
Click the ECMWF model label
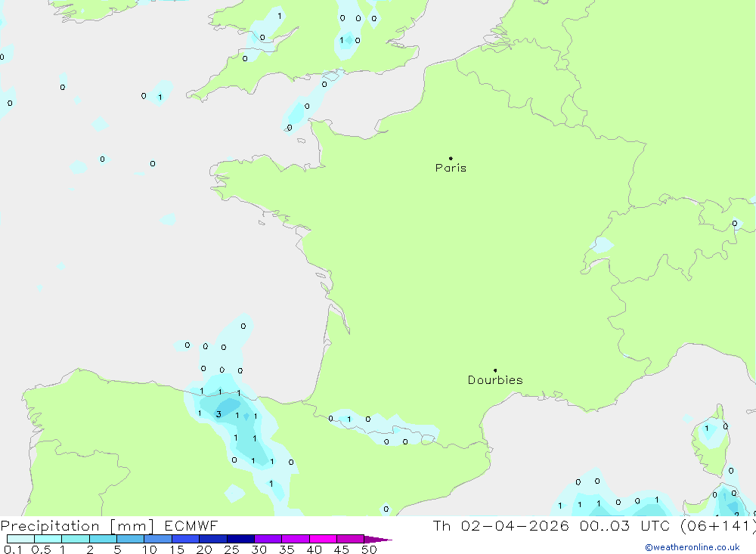(191, 526)
